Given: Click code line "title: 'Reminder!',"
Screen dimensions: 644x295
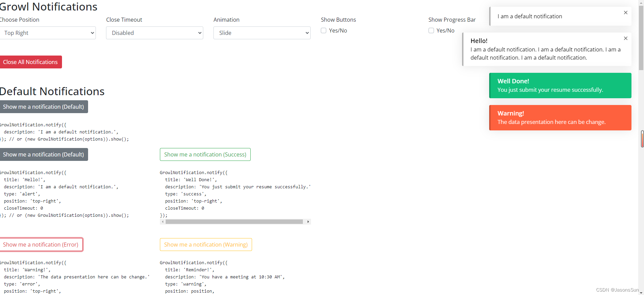Looking at the screenshot, I should [x=190, y=270].
